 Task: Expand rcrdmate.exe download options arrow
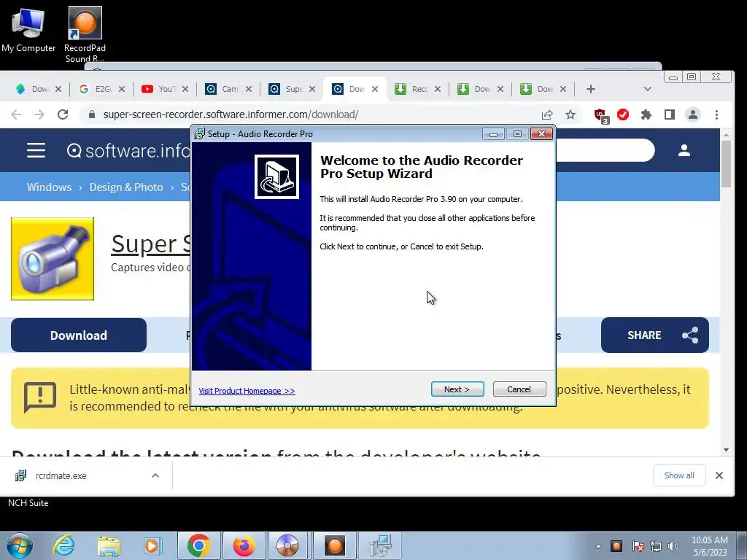click(x=155, y=475)
